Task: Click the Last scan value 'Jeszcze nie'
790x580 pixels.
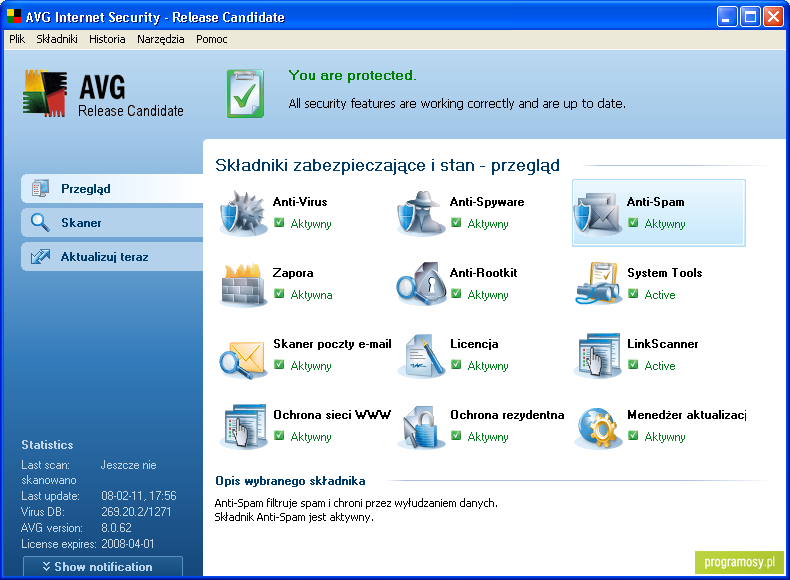Action: click(x=128, y=465)
